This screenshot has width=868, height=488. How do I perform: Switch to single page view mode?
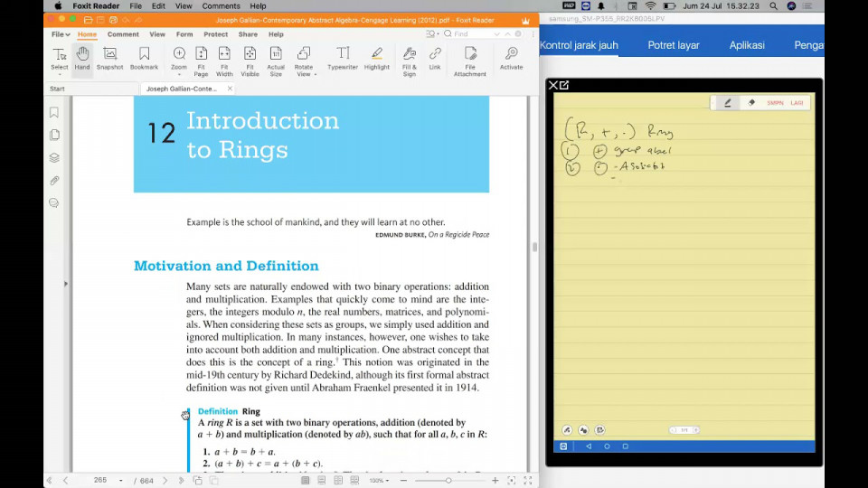(305, 480)
